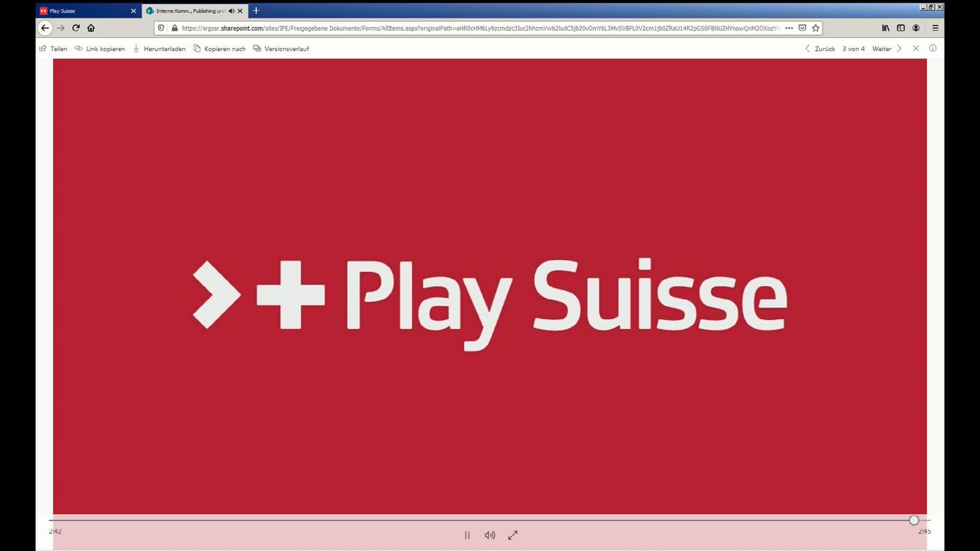Restore down the browser window
Screen dimensions: 980x551
coord(931,7)
